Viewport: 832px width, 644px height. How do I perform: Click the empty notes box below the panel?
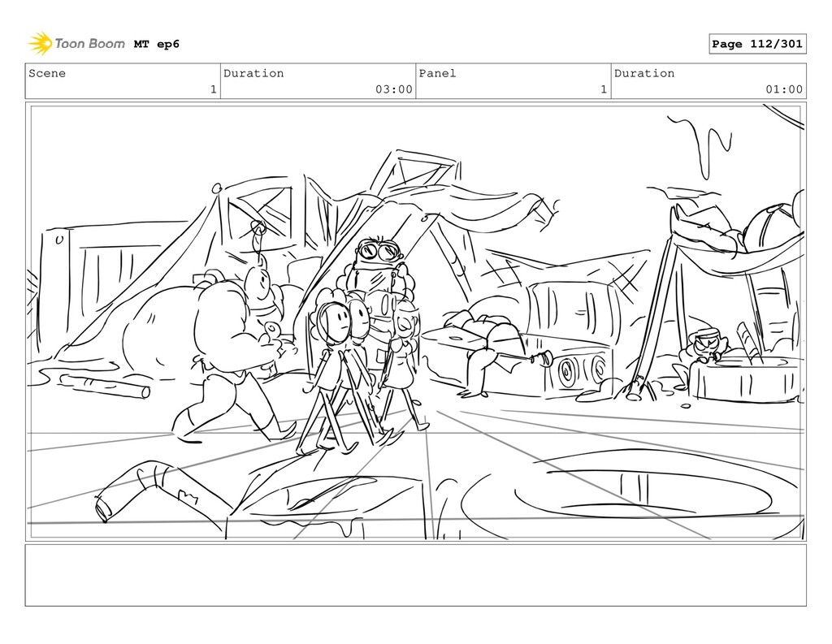[416, 575]
